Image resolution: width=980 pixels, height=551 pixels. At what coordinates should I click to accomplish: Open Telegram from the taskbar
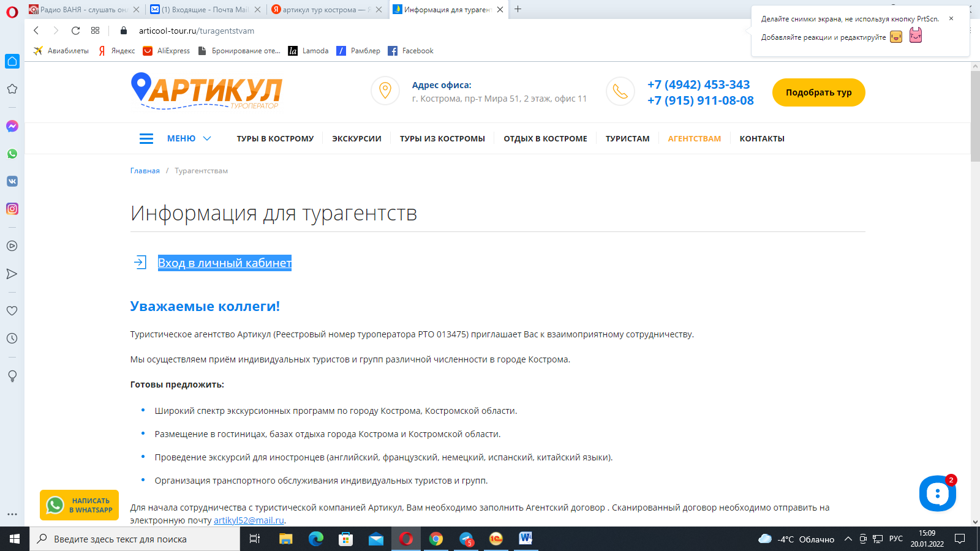pyautogui.click(x=466, y=539)
